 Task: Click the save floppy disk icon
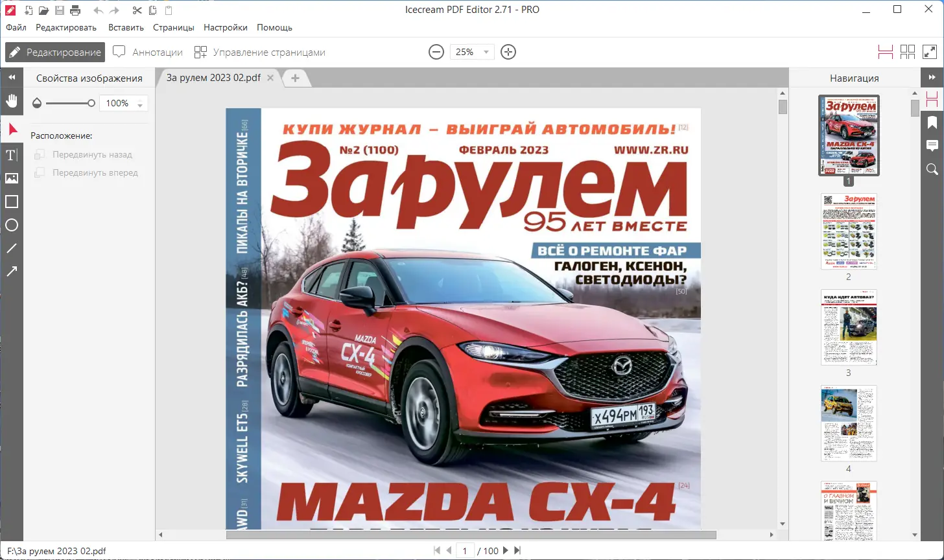pos(60,10)
